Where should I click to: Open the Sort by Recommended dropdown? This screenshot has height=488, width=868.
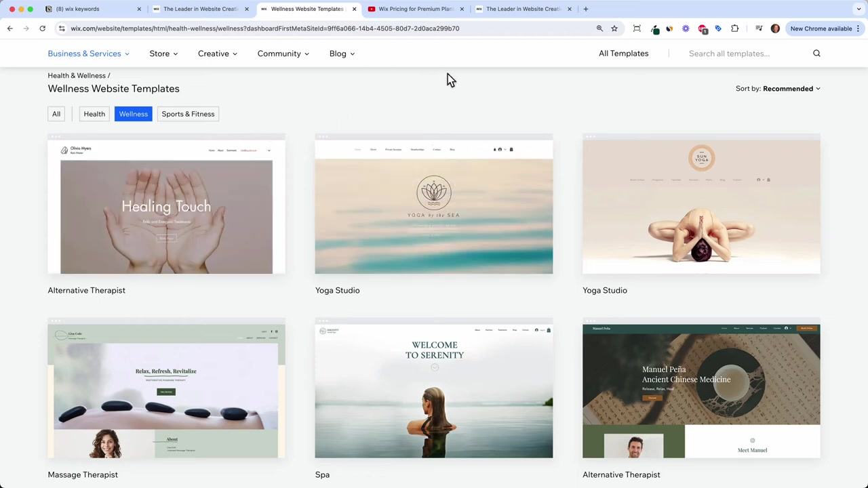[x=778, y=89]
